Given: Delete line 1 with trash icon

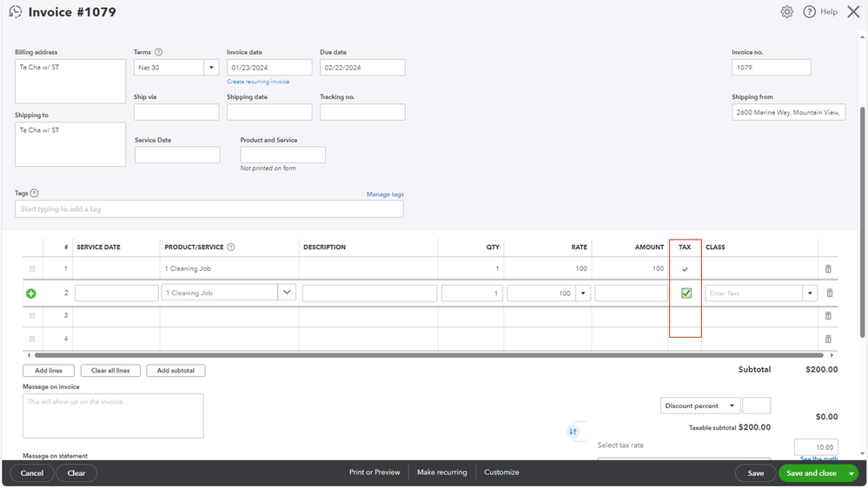Looking at the screenshot, I should pyautogui.click(x=828, y=269).
